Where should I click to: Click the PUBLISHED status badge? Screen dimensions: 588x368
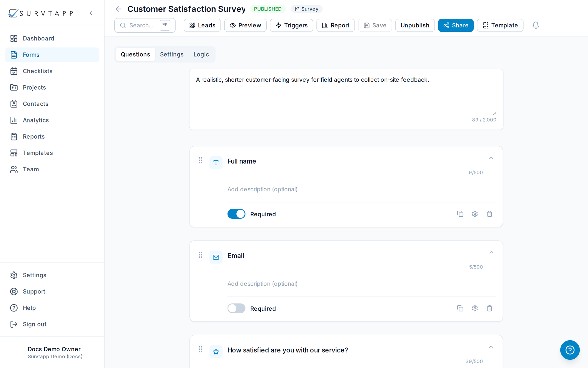268,9
